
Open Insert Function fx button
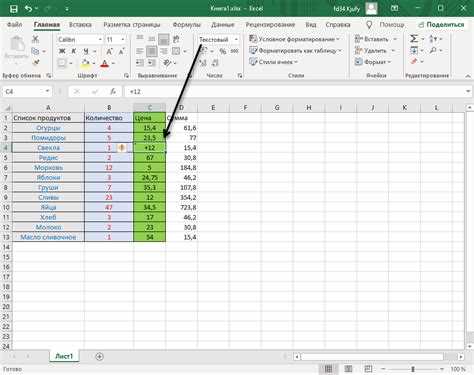(x=113, y=91)
